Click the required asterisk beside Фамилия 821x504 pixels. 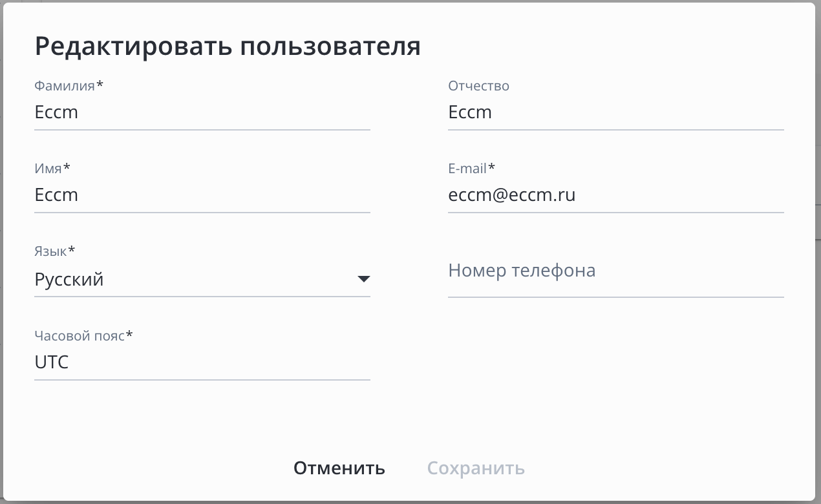click(100, 85)
